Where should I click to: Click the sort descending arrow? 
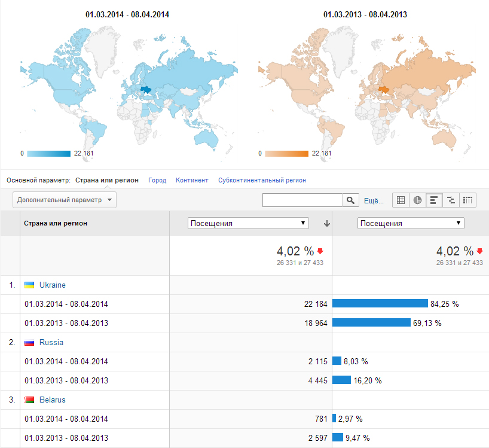[326, 223]
